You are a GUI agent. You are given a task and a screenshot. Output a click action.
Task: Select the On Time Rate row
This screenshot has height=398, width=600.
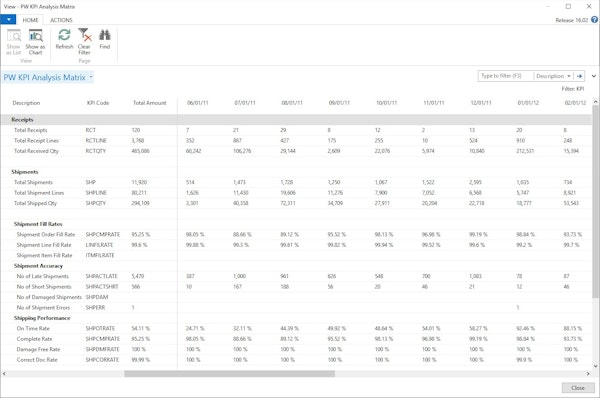pyautogui.click(x=296, y=328)
